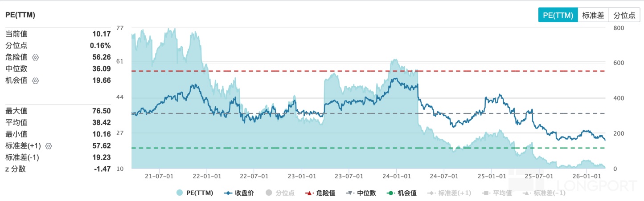644x201 pixels.
Task: Open settings gear next to 危险值
Action: point(36,57)
